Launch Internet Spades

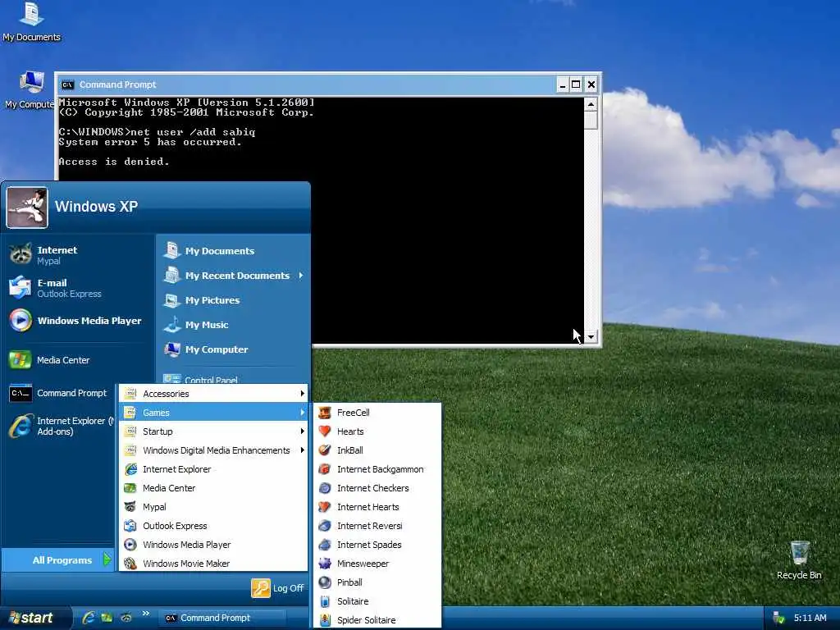377,545
